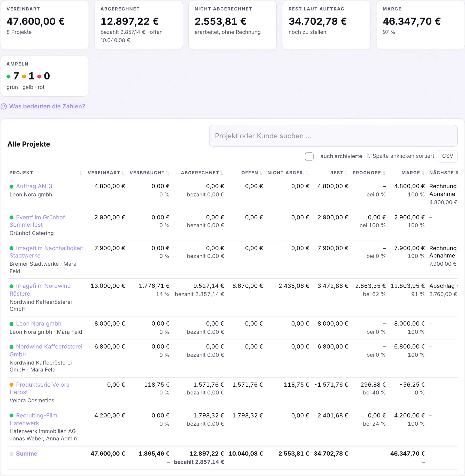Focus the 'Projekt oder Kunde suchen' search field
Viewport: 465px width, 476px height.
(x=333, y=136)
